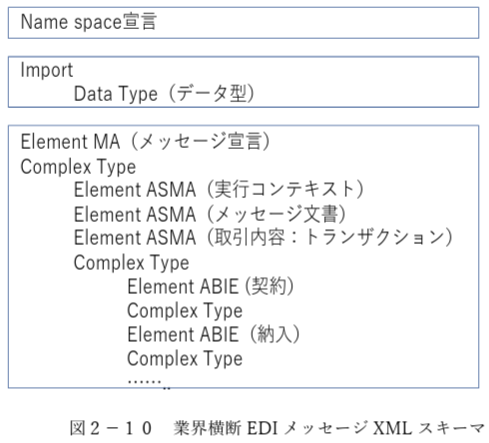The width and height of the screenshot is (489, 443).
Task: Click the trailing ellipsis dots line
Action: (x=149, y=382)
